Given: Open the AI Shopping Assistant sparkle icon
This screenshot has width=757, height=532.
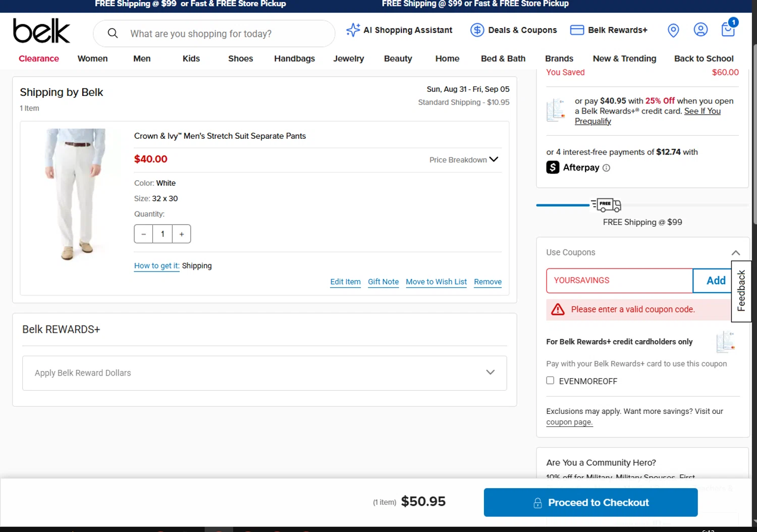Looking at the screenshot, I should pos(353,30).
